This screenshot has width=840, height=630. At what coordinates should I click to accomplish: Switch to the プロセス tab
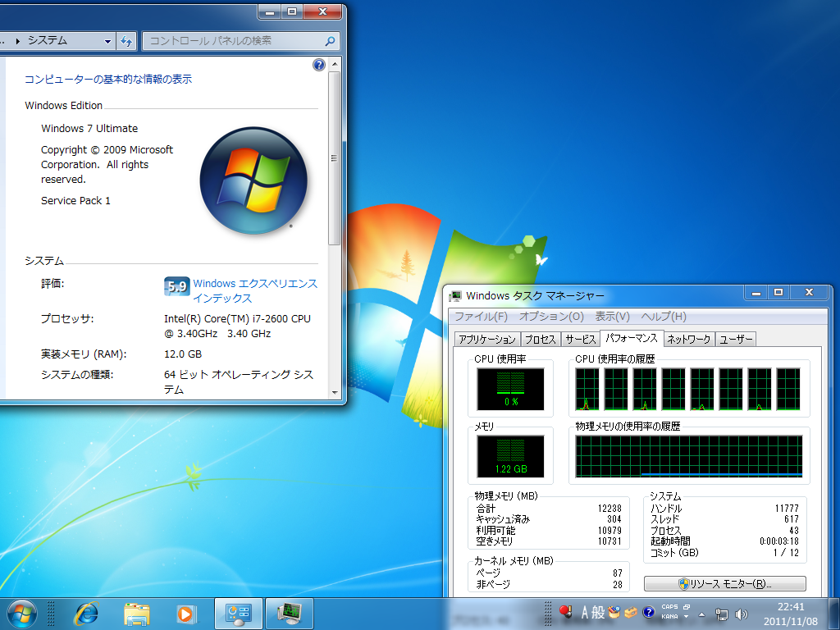coord(540,339)
